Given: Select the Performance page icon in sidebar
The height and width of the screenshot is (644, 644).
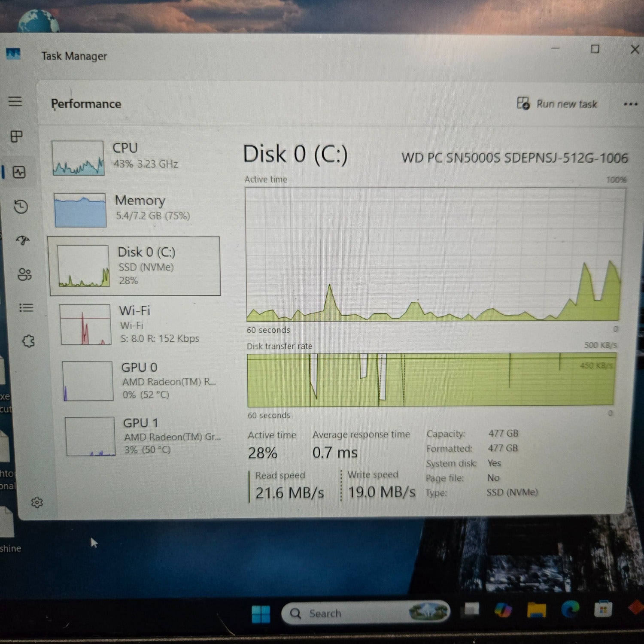Looking at the screenshot, I should coord(19,172).
